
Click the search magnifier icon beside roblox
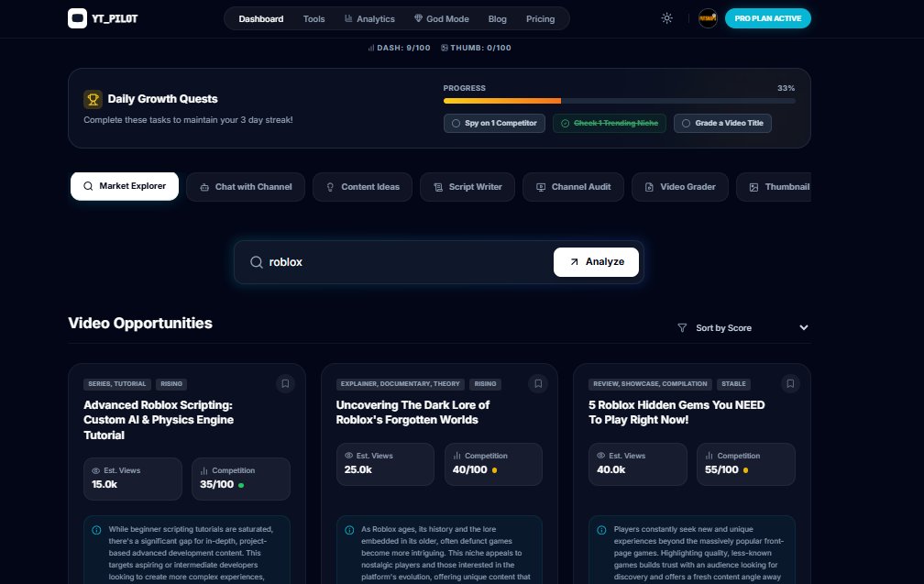click(x=257, y=262)
